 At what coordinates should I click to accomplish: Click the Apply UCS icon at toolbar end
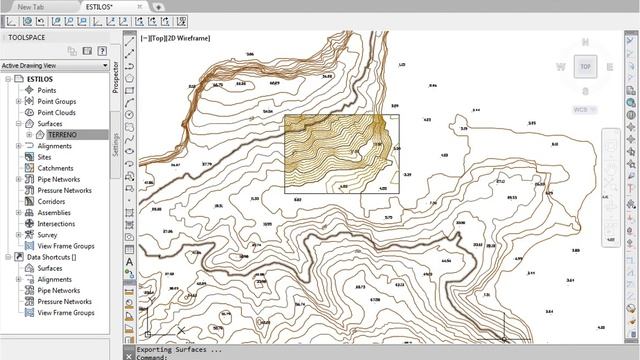(181, 21)
